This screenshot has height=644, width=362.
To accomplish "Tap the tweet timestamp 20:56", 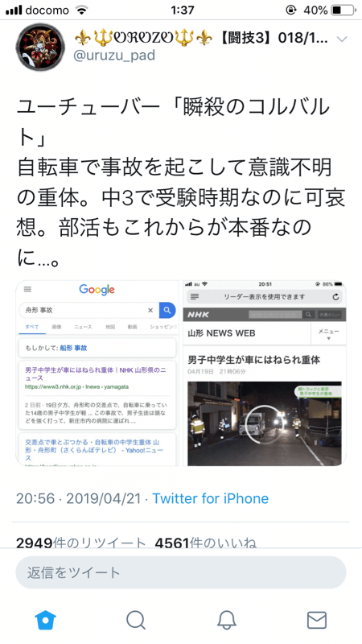I will point(35,498).
